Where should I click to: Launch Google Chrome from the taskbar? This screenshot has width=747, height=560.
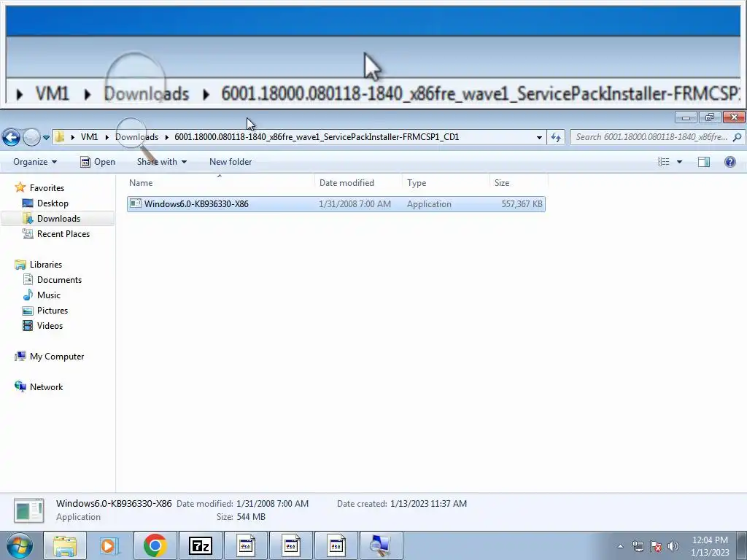[155, 545]
